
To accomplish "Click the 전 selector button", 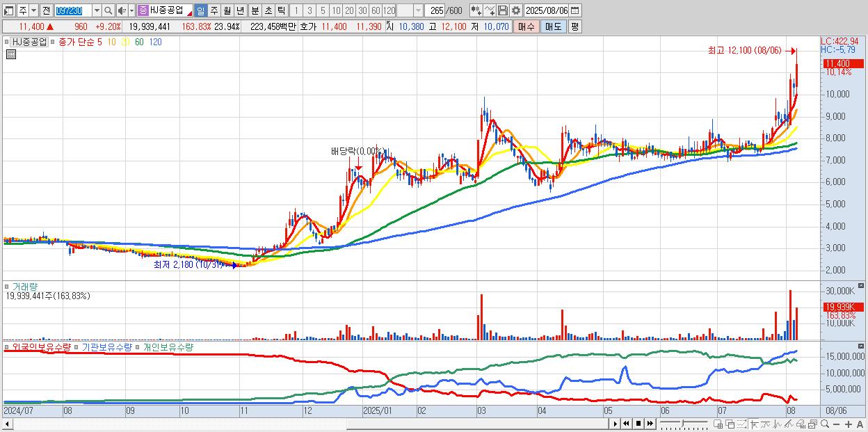I will tap(46, 10).
